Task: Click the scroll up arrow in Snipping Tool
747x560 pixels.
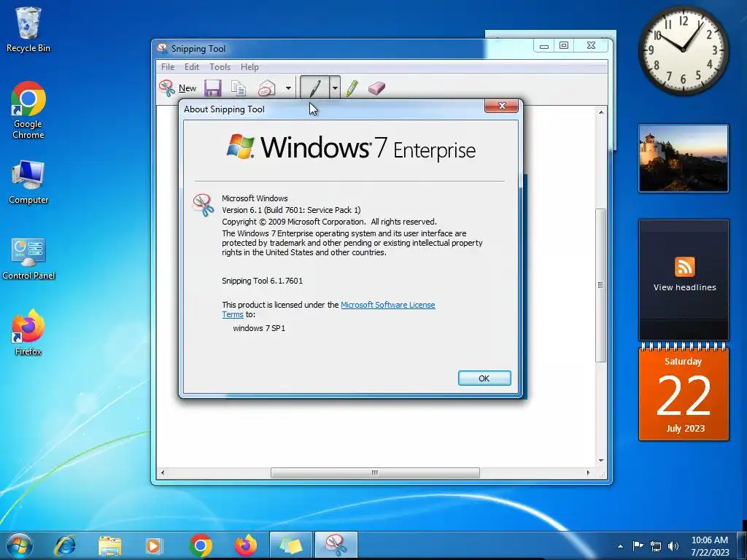Action: 601,112
